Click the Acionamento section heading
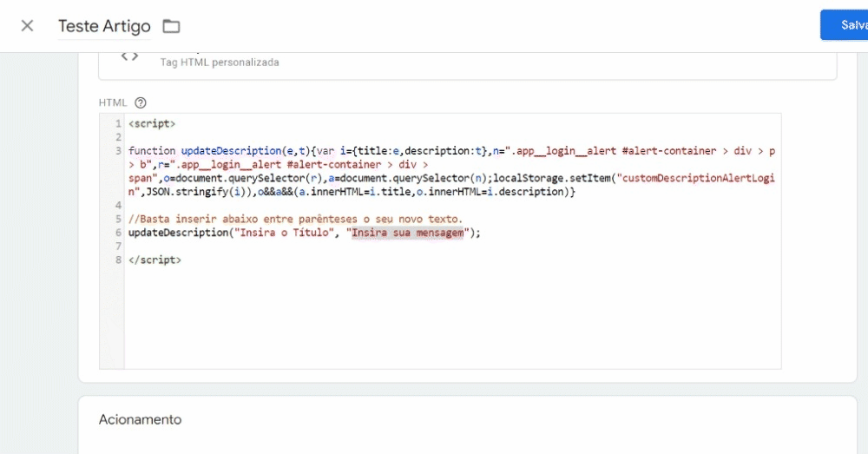This screenshot has width=868, height=454. coord(140,419)
